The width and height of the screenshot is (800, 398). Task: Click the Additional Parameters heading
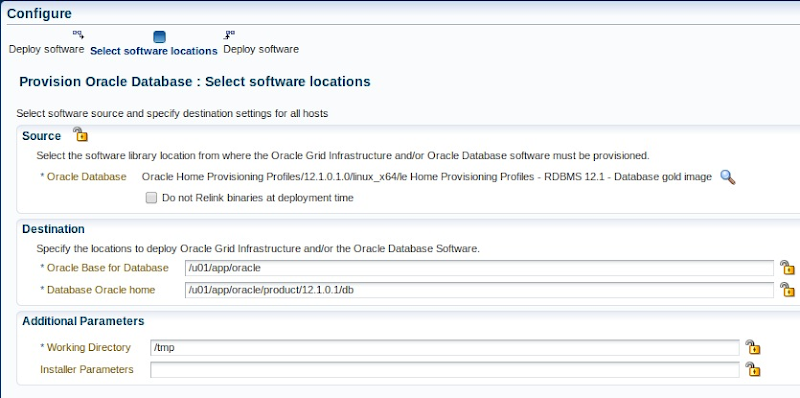[83, 321]
